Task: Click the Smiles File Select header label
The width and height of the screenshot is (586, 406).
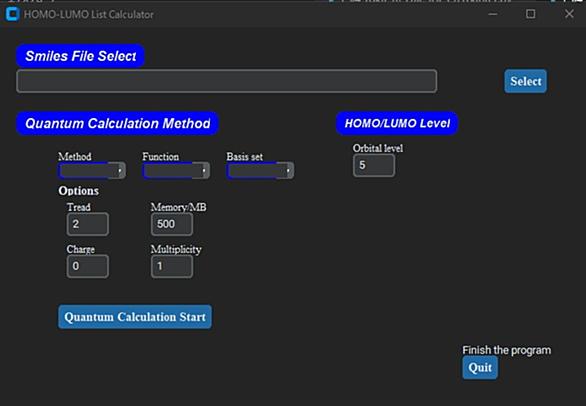Action: 80,56
